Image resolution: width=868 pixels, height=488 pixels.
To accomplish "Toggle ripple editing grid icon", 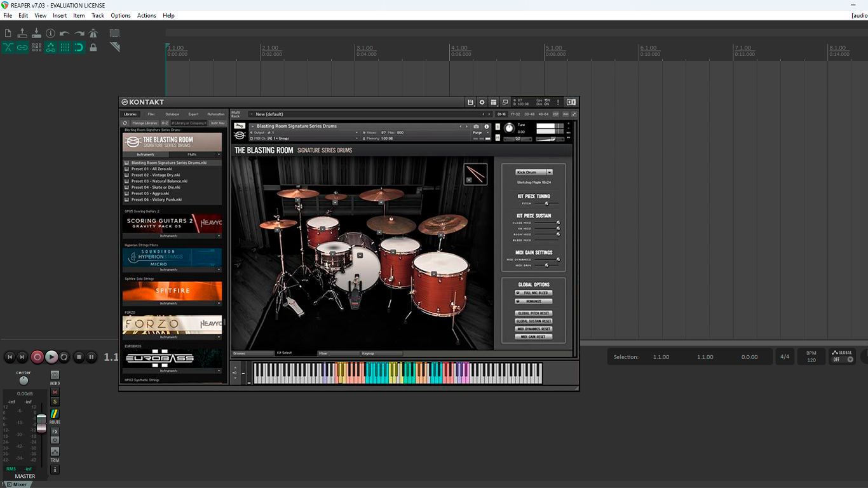I will [x=36, y=47].
